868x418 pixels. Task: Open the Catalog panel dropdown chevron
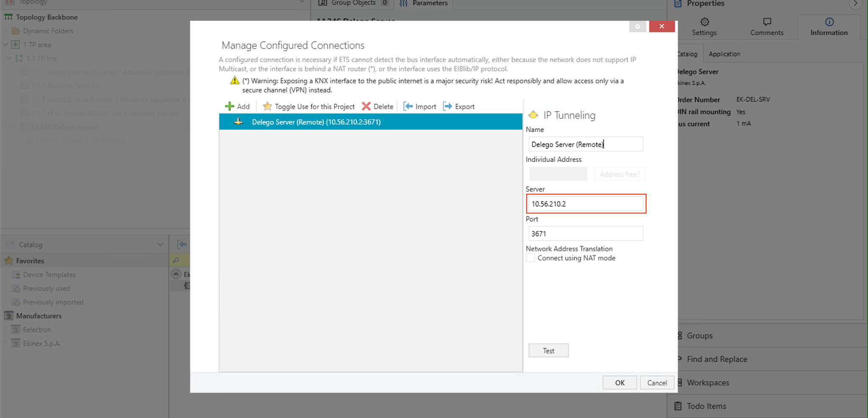point(160,244)
